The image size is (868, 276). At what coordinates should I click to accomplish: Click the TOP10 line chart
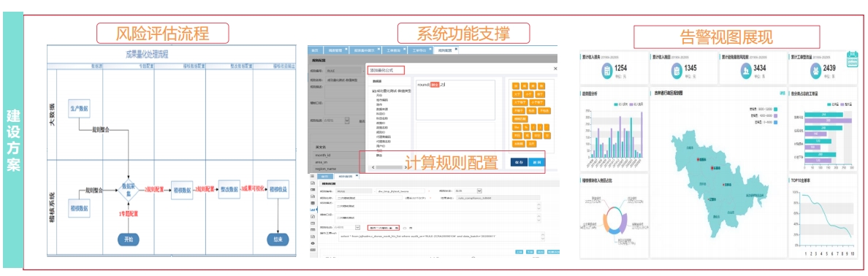(x=826, y=220)
